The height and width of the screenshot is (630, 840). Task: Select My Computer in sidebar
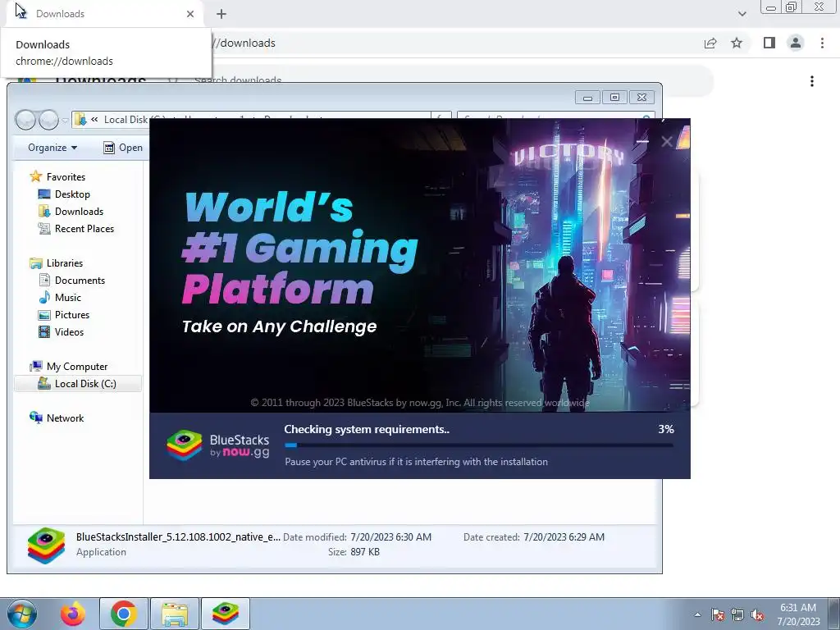[x=76, y=367]
